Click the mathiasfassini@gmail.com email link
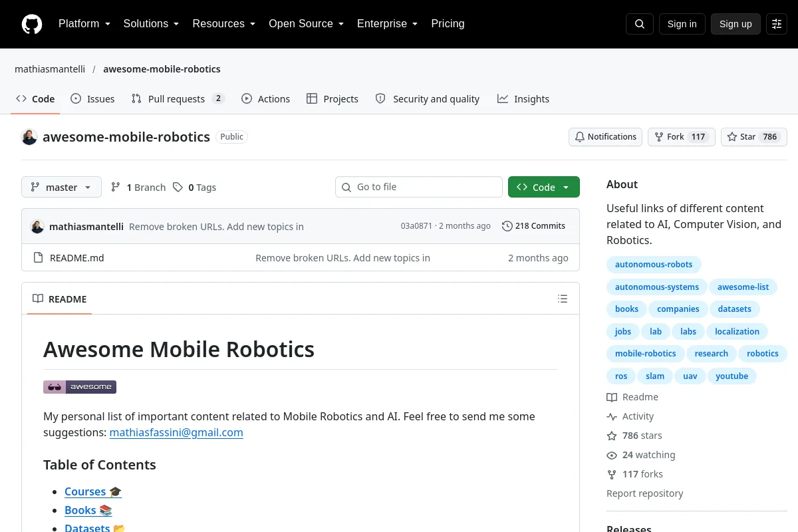 click(x=176, y=432)
